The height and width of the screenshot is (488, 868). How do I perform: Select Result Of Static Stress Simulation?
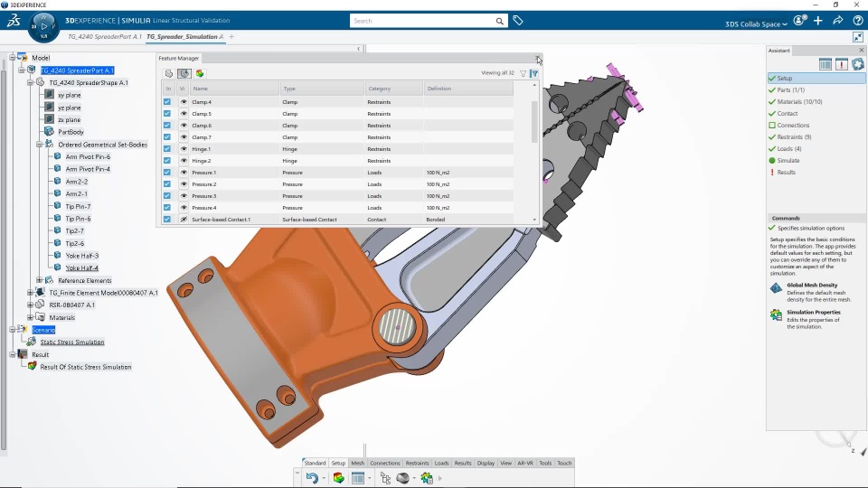[86, 367]
